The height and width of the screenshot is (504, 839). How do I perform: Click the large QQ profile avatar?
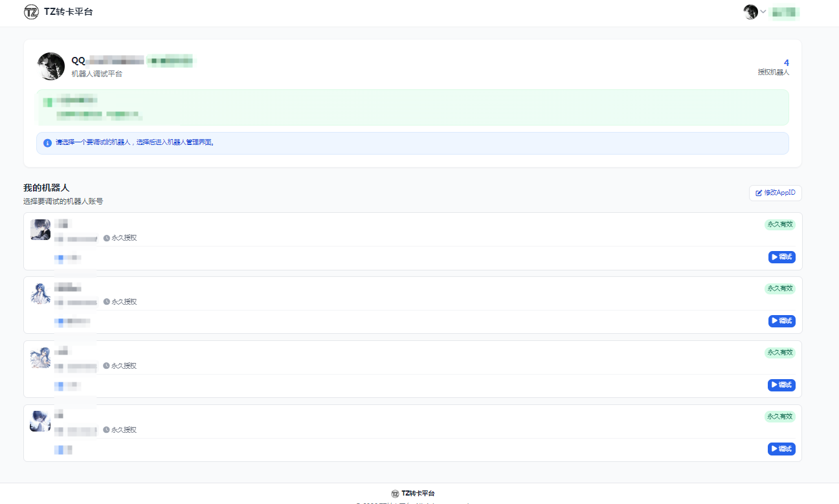coord(51,66)
